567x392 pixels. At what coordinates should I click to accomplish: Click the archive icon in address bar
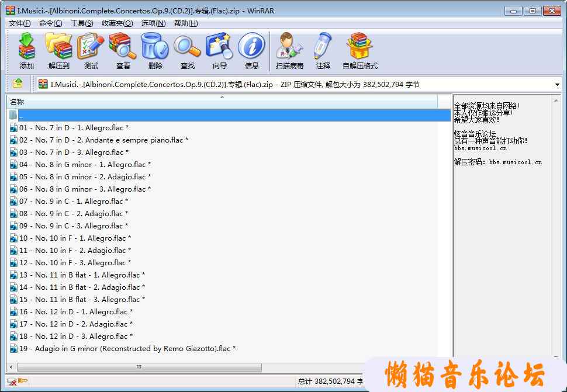point(43,84)
